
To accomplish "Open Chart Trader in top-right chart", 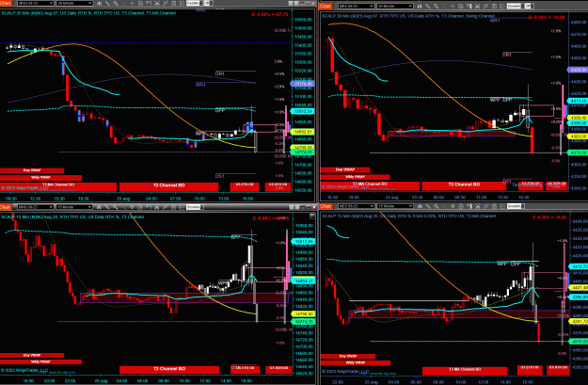I will (x=469, y=6).
